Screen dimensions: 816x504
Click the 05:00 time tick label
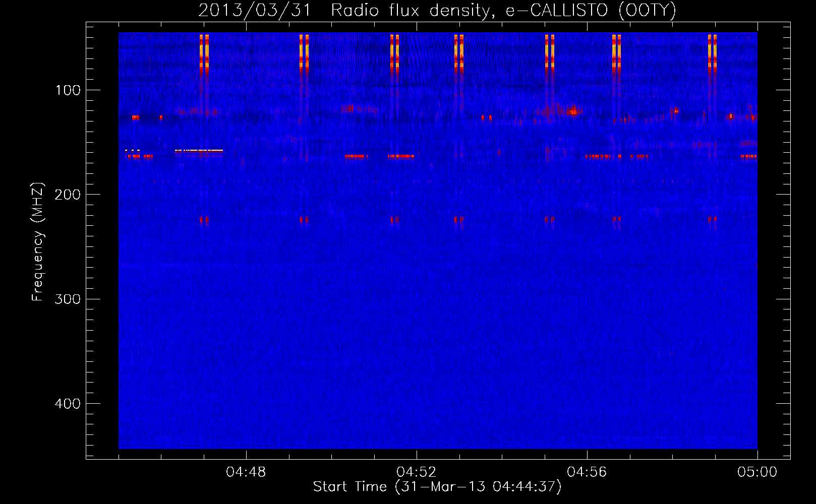757,472
